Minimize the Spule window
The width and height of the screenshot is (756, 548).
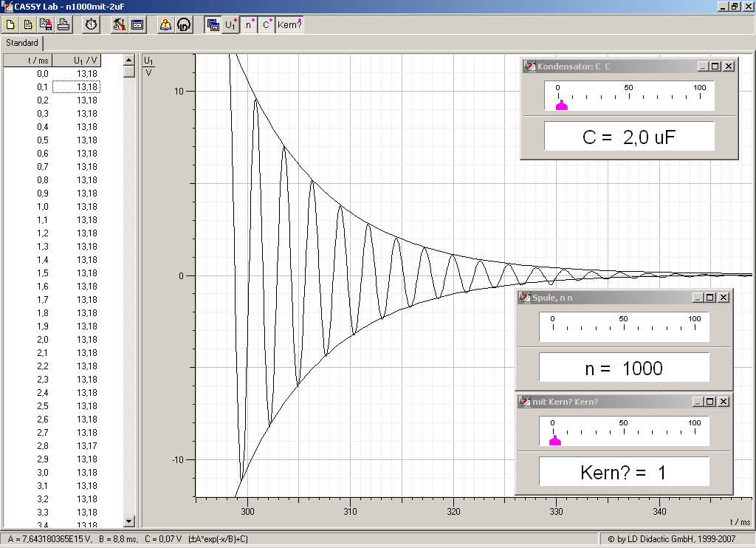pos(697,298)
